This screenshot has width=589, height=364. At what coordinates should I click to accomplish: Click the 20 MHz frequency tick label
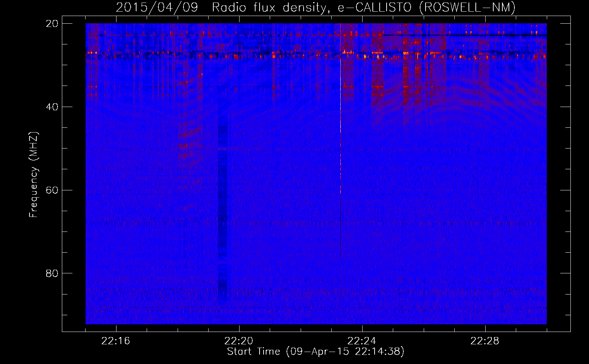52,24
